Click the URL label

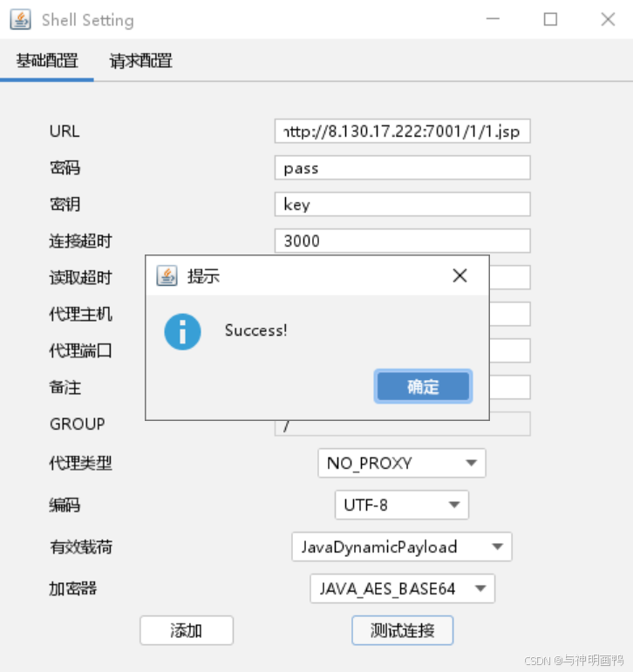click(x=65, y=131)
